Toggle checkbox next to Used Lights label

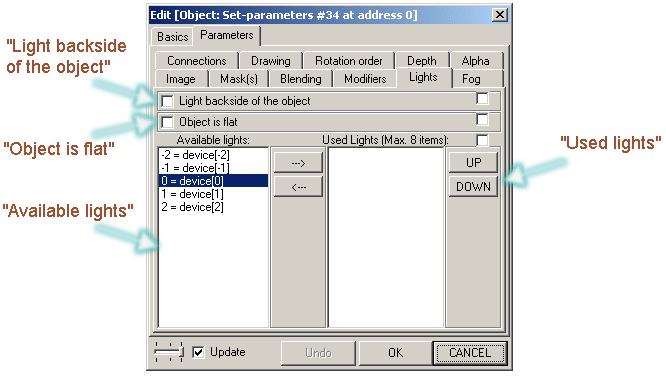pos(482,140)
